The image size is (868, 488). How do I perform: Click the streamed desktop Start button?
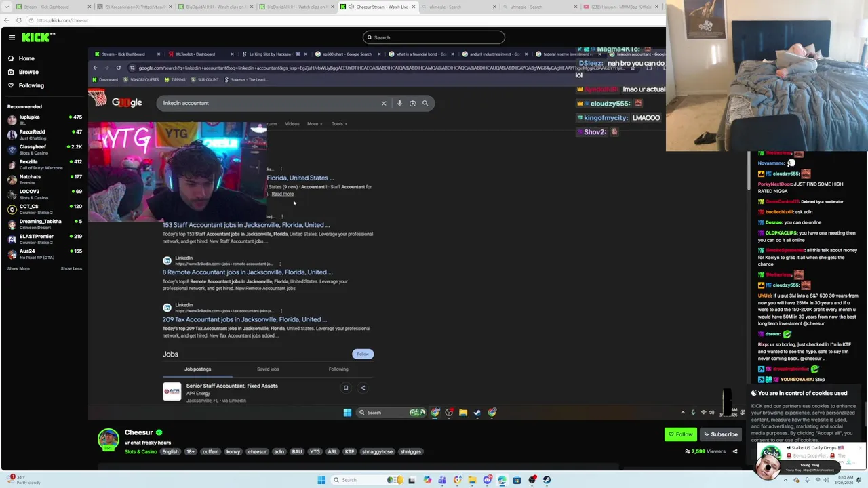coord(347,412)
